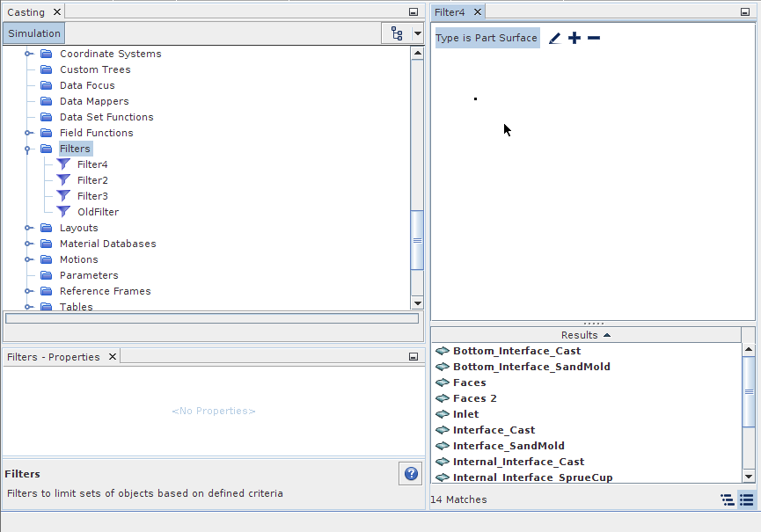Select the Filters - Properties tab
Image resolution: width=761 pixels, height=532 pixels.
pos(54,357)
